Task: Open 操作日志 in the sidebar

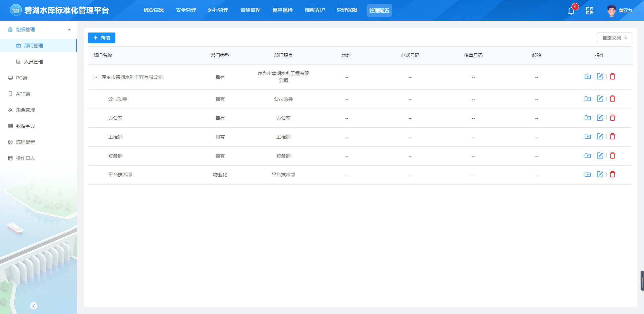Action: 38,158
